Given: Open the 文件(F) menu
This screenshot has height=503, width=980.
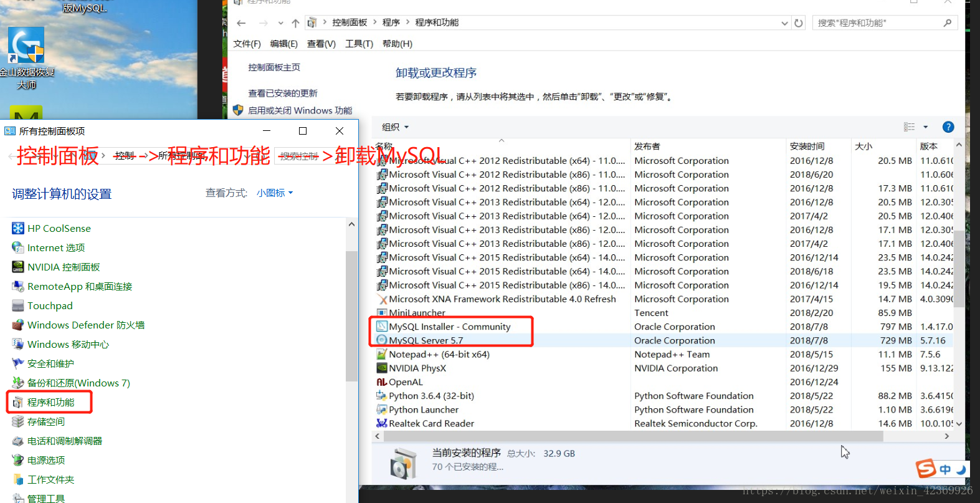Looking at the screenshot, I should pyautogui.click(x=247, y=44).
